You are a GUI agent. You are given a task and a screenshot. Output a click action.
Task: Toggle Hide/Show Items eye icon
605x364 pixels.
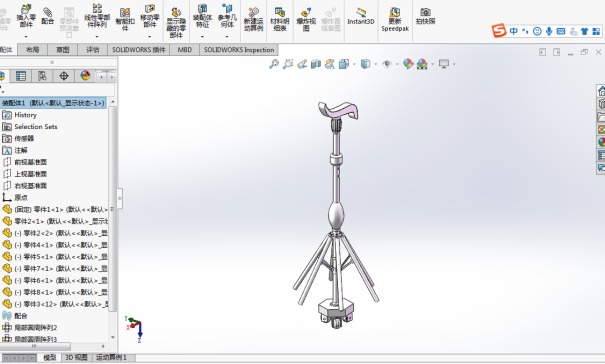pyautogui.click(x=386, y=64)
